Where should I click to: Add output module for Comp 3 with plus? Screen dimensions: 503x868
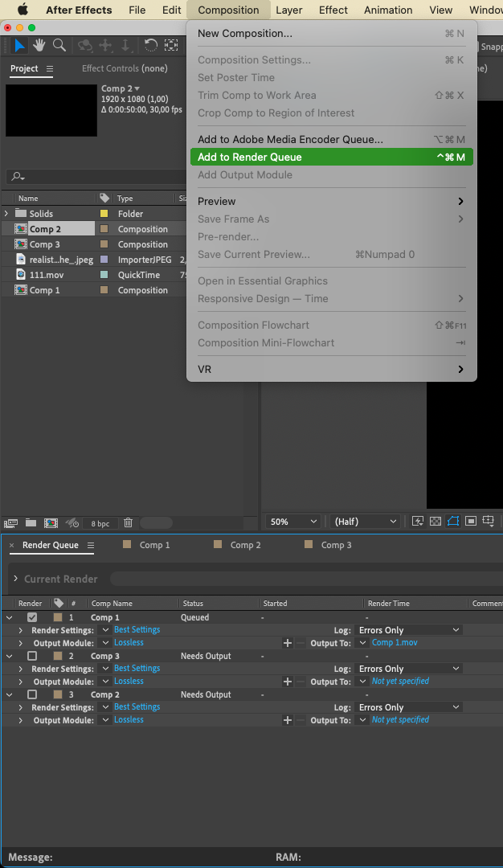pos(287,682)
